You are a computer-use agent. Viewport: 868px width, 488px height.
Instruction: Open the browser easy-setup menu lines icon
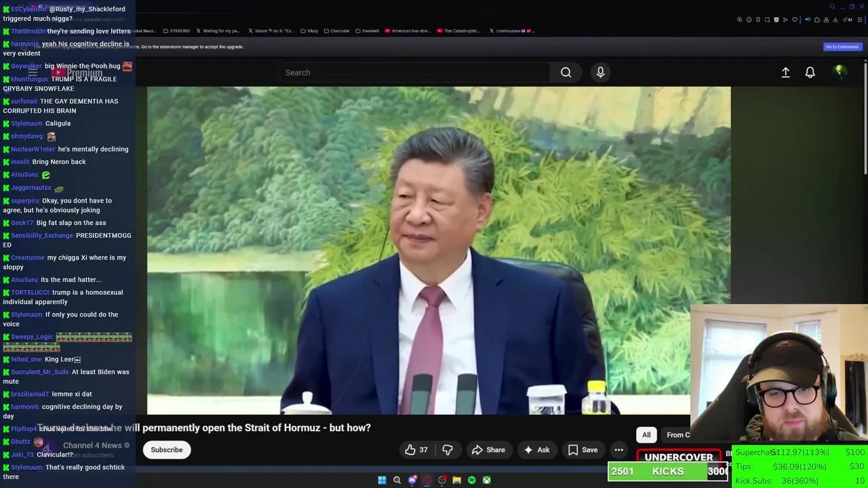coord(859,20)
